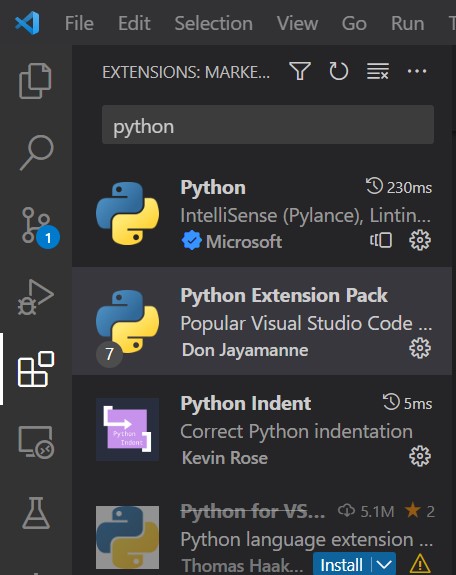Click the Microsoft publisher name
Viewport: 456px width, 575px height.
[244, 242]
